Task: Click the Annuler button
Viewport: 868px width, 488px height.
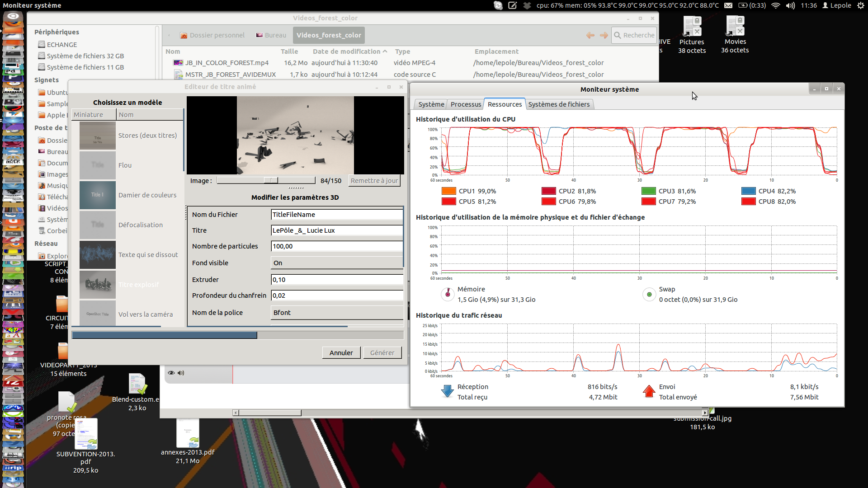Action: (x=341, y=353)
